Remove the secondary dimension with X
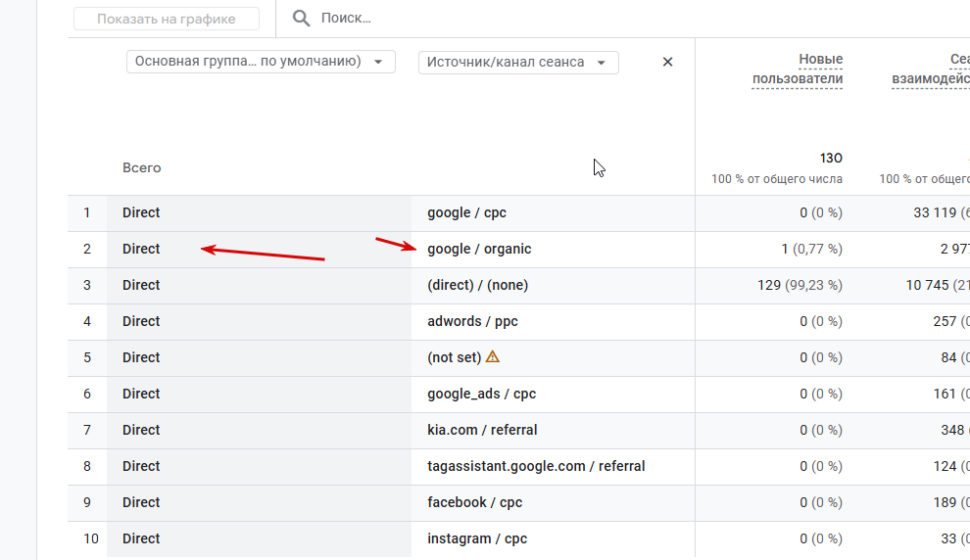Viewport: 970px width, 560px height. [x=667, y=62]
